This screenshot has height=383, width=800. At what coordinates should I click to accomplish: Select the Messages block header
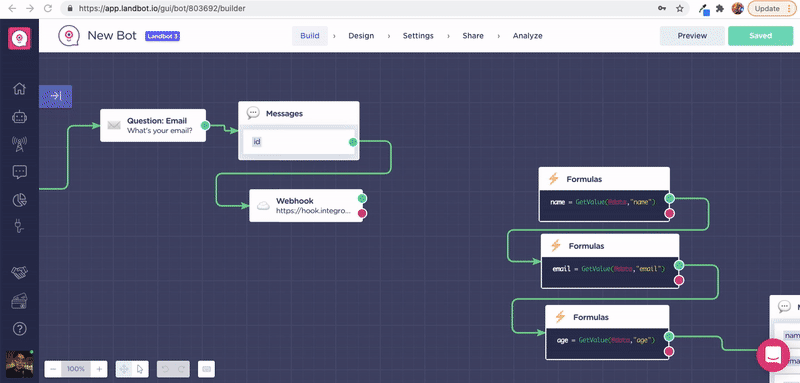[298, 113]
